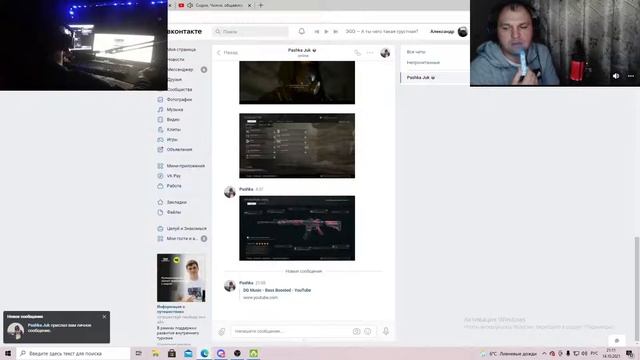
Task: Open the chat three-dots actions menu
Action: point(370,53)
